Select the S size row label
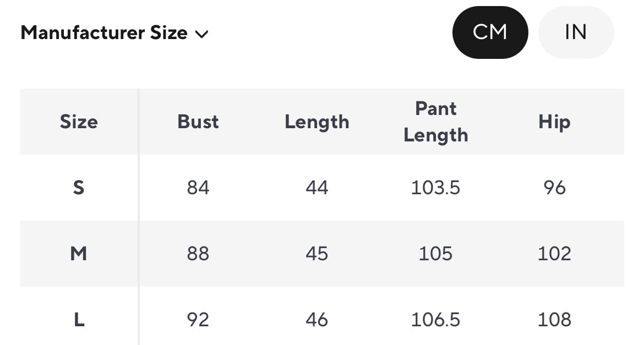644x345 pixels. (79, 188)
